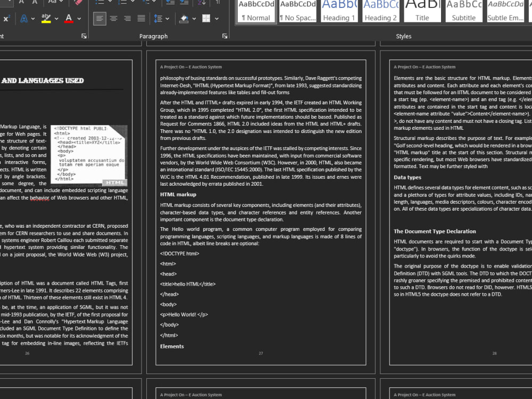Click page 28 header "A Project On – E Auction System"
Image resolution: width=532 pixels, height=399 pixels.
[425, 67]
